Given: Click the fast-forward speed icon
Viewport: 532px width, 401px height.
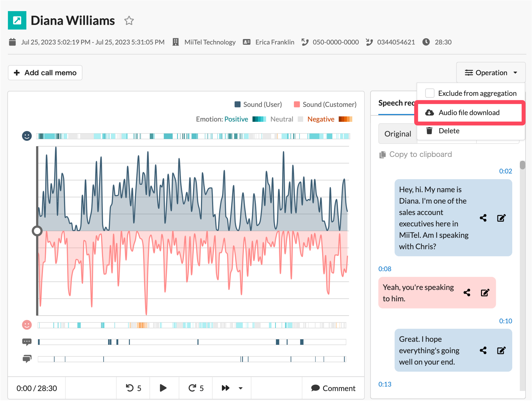Looking at the screenshot, I should click(225, 388).
